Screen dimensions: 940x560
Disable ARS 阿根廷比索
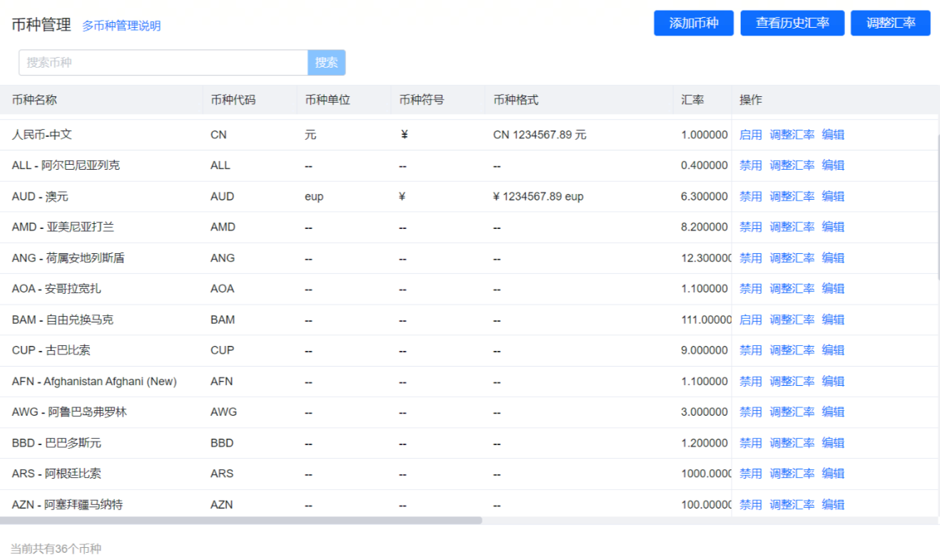click(751, 473)
